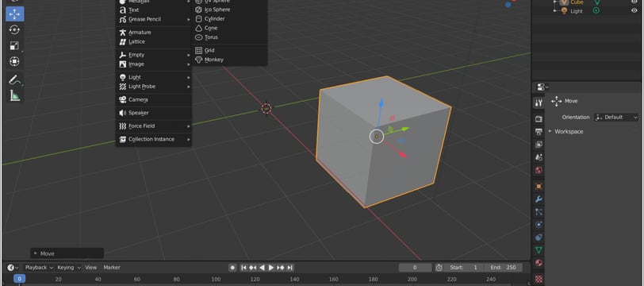This screenshot has width=644, height=286.
Task: Select the Measure ruler tool
Action: click(x=15, y=95)
